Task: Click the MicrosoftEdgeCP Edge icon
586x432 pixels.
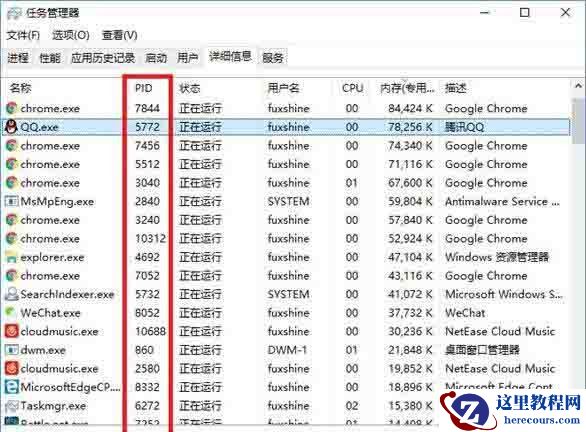Action: tap(12, 387)
